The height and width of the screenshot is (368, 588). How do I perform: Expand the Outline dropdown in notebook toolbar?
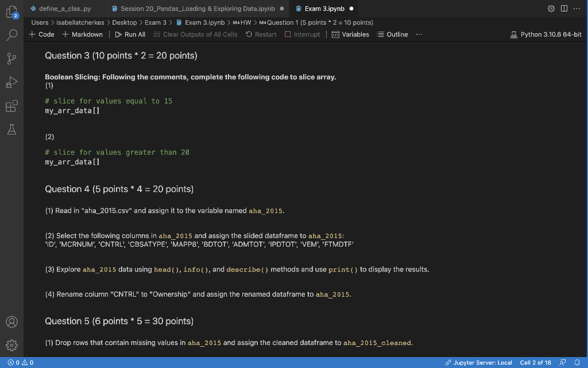(x=392, y=34)
